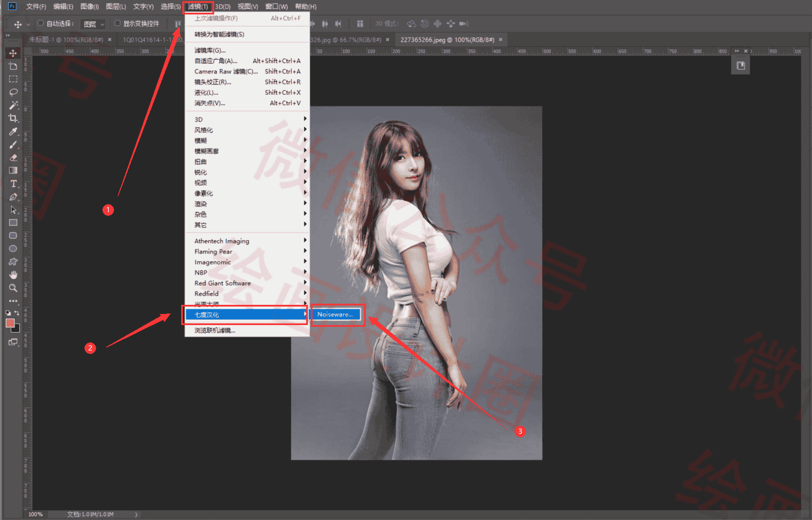Close the 227365266.jpeg document tab

[x=501, y=40]
